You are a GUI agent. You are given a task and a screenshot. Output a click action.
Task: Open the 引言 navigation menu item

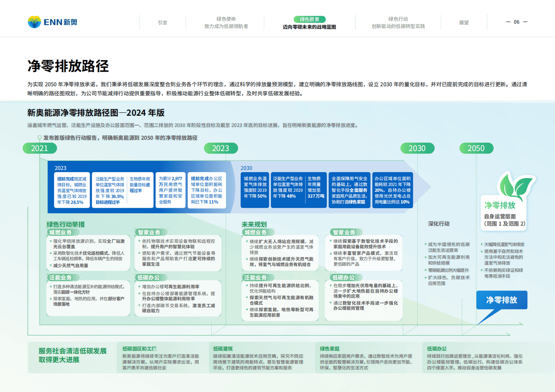(163, 22)
